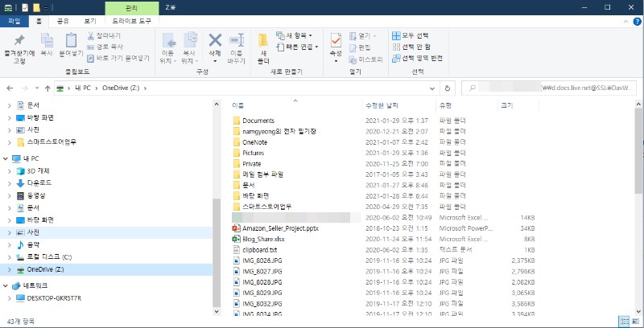Switch to details view in status bar
Image resolution: width=644 pixels, height=328 pixels.
pyautogui.click(x=621, y=321)
